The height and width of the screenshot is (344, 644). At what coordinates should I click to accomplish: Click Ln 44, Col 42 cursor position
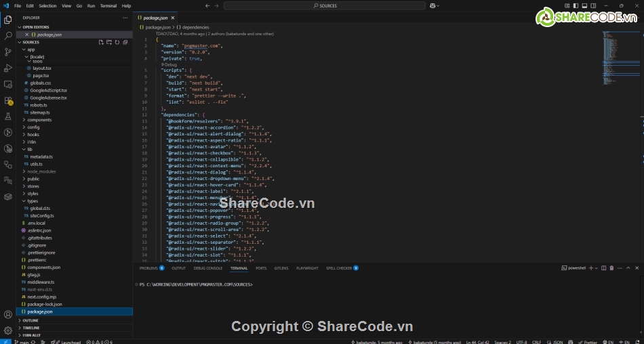click(478, 342)
